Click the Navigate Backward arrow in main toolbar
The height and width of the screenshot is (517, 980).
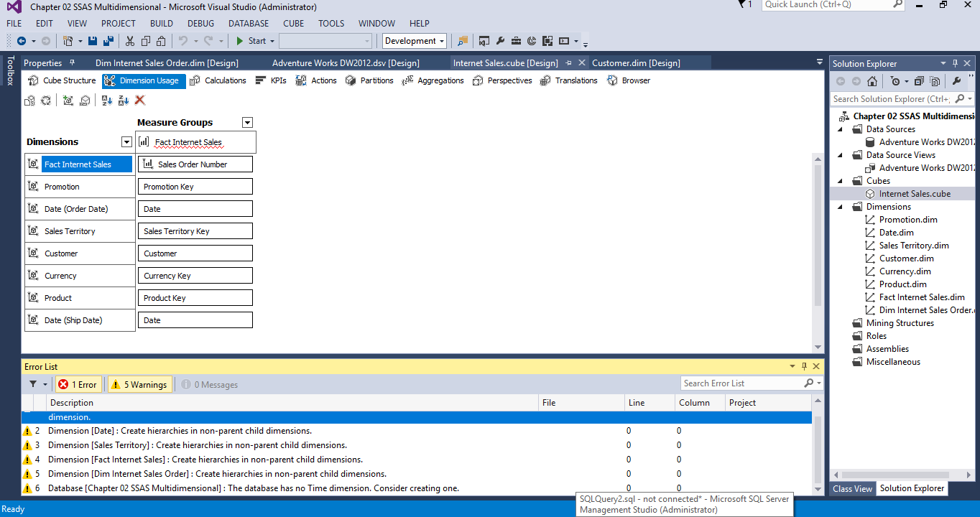click(22, 41)
